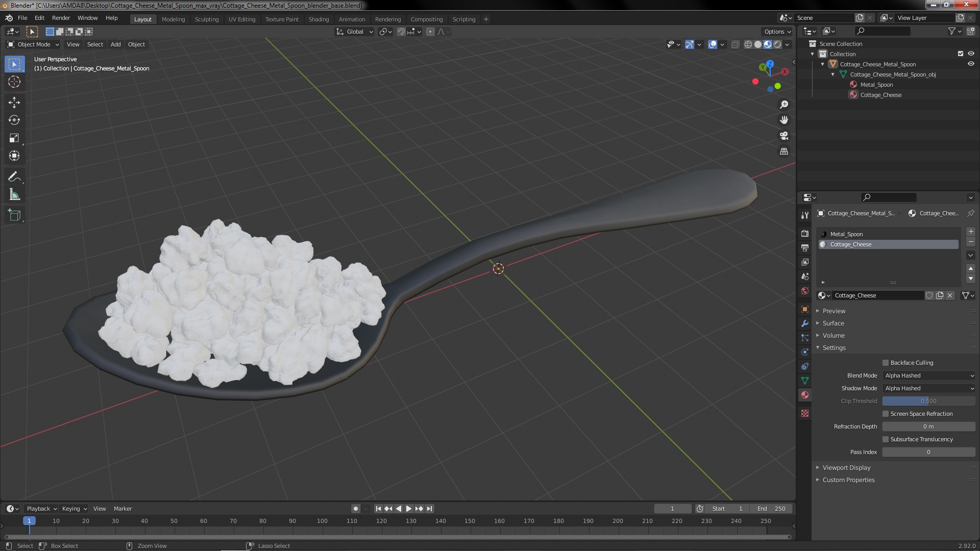Enable Backface Culling checkbox
The width and height of the screenshot is (980, 551).
(x=886, y=363)
